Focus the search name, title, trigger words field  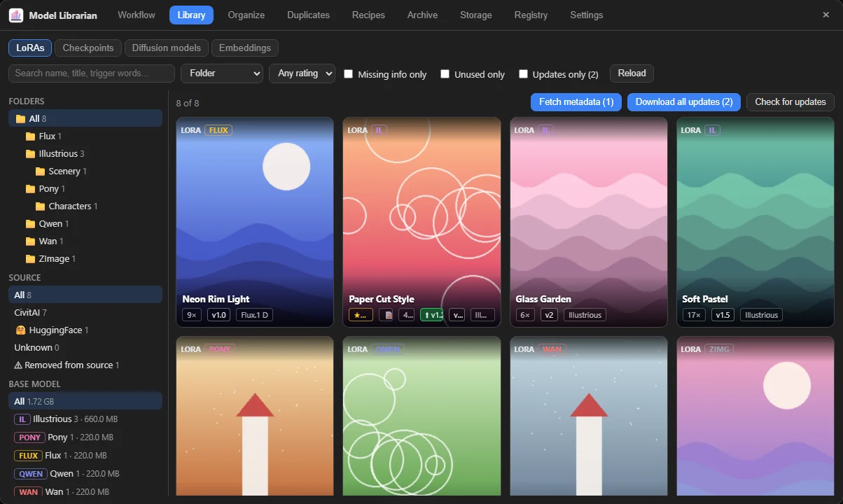click(92, 73)
